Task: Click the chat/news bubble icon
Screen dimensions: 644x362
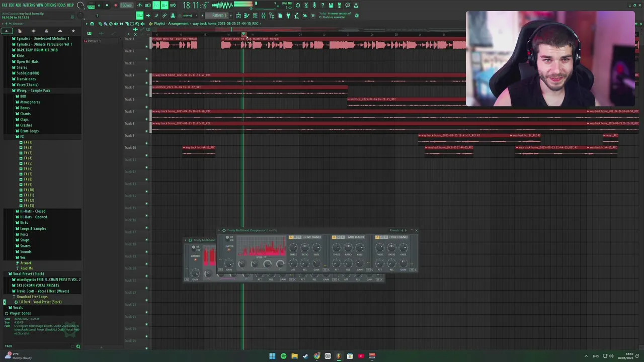Action: [348, 5]
